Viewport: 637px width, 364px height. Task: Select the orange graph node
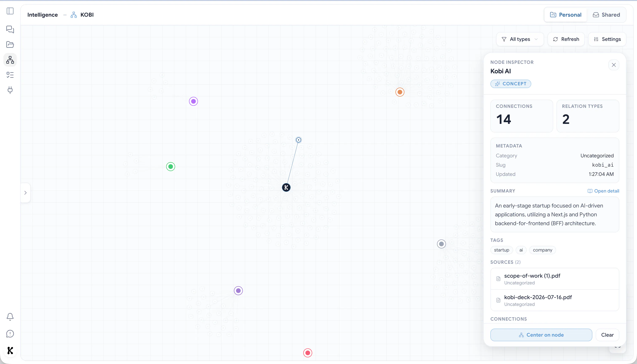click(400, 92)
